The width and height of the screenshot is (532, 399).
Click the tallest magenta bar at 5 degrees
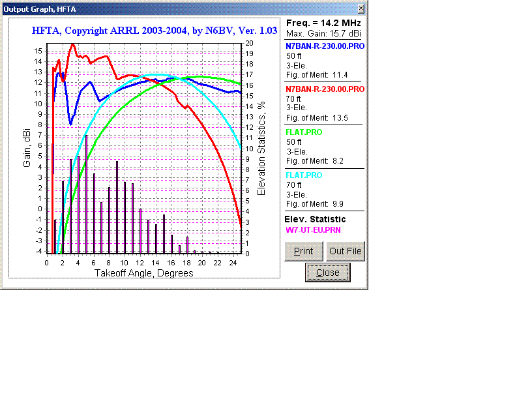(x=87, y=194)
